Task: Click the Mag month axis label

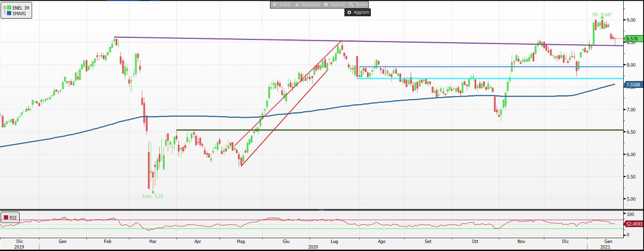Action: [240, 241]
